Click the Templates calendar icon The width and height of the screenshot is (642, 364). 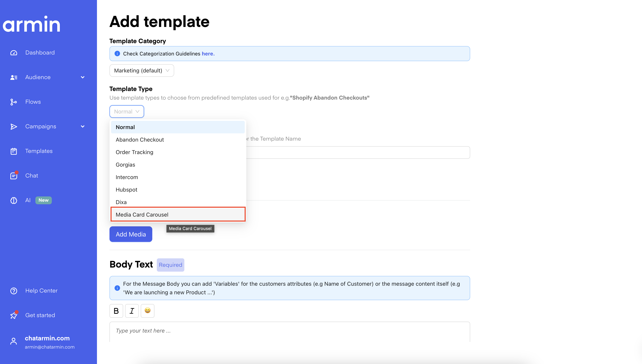click(14, 151)
